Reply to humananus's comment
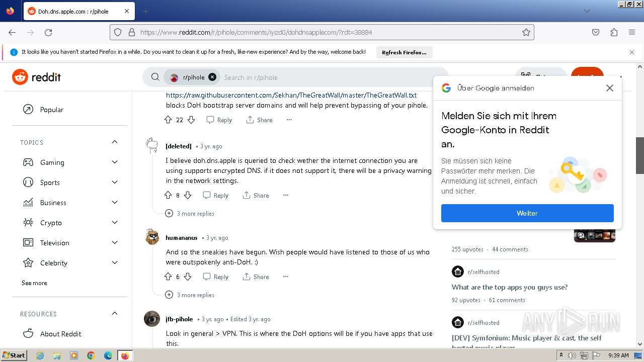This screenshot has height=362, width=644. (x=215, y=277)
